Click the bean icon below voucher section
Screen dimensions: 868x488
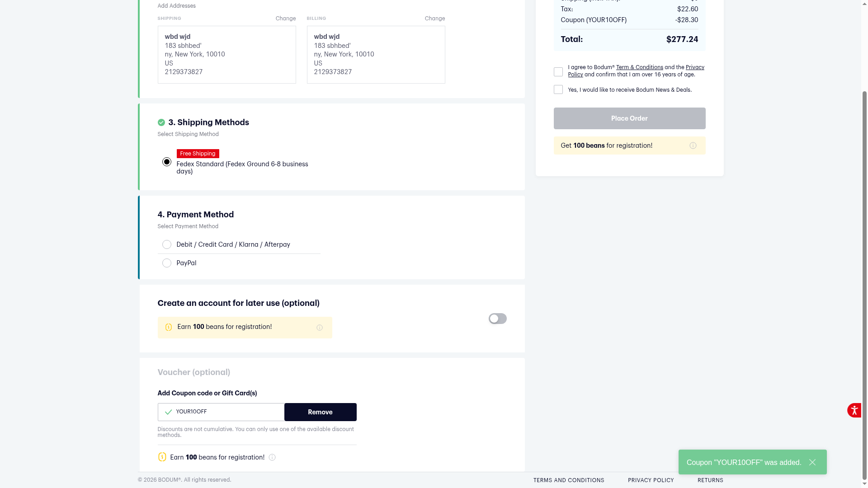pos(162,457)
